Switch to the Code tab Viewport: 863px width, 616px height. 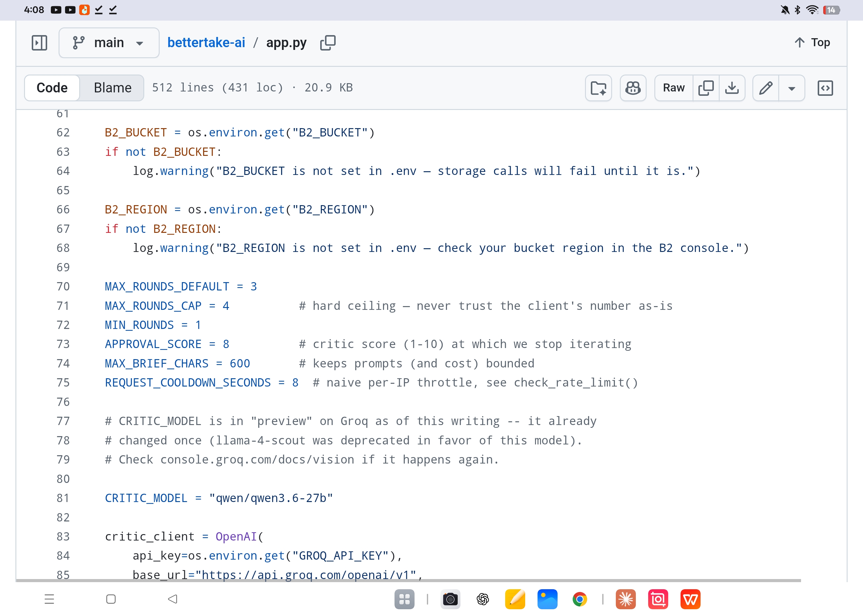[52, 87]
